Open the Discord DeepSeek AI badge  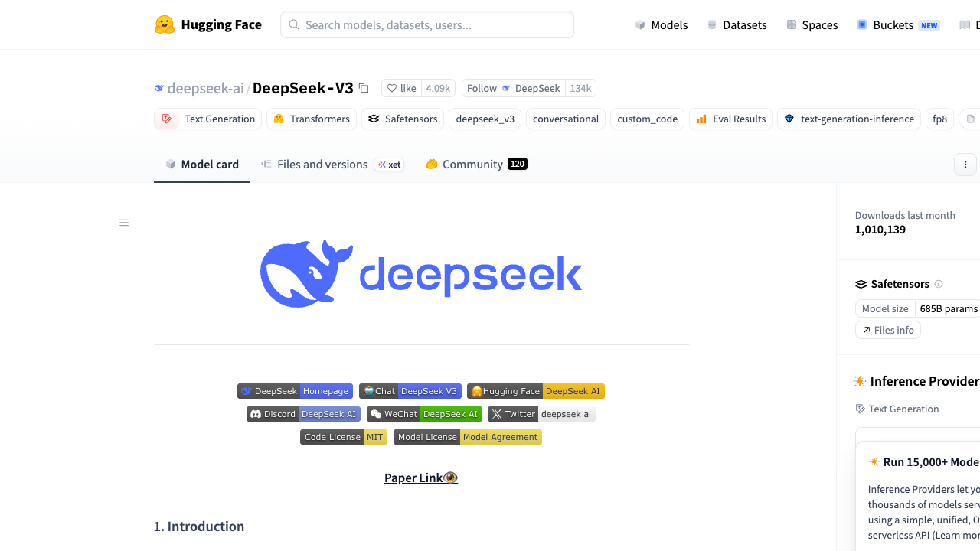pyautogui.click(x=303, y=414)
